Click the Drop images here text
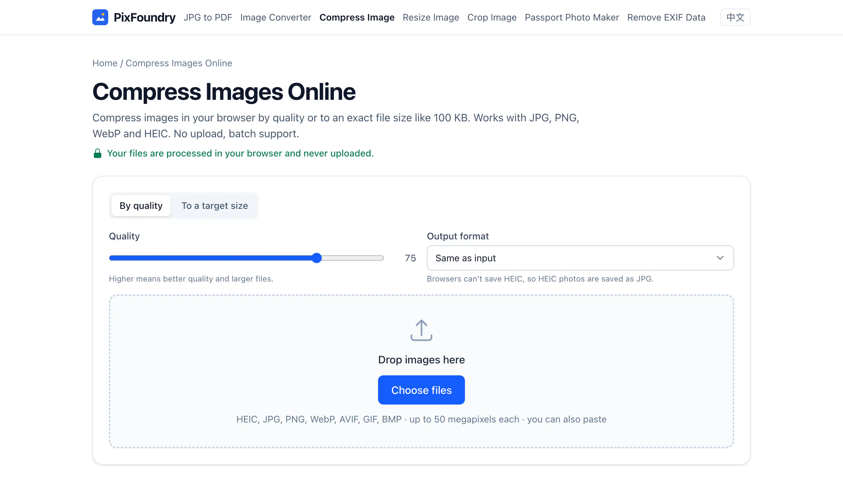This screenshot has width=843, height=504. click(421, 360)
